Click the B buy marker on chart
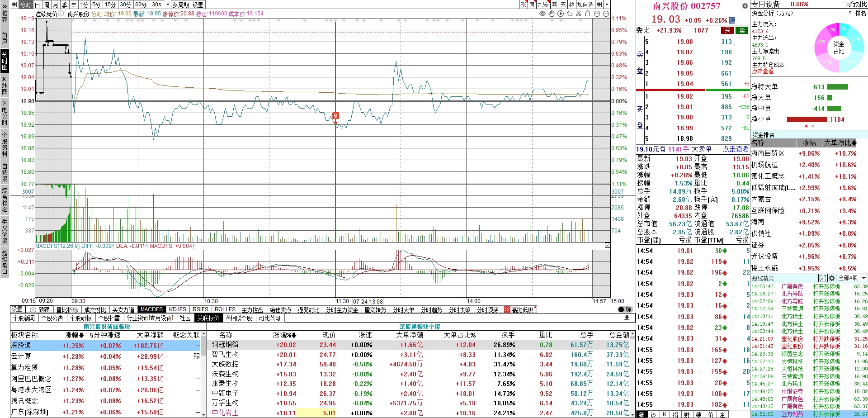The width and height of the screenshot is (868, 418). click(335, 116)
